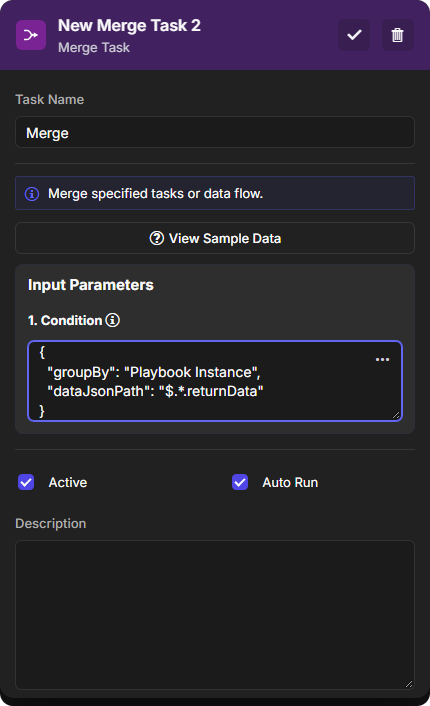The width and height of the screenshot is (430, 706).
Task: Click the purple merge task icon
Action: click(x=31, y=35)
